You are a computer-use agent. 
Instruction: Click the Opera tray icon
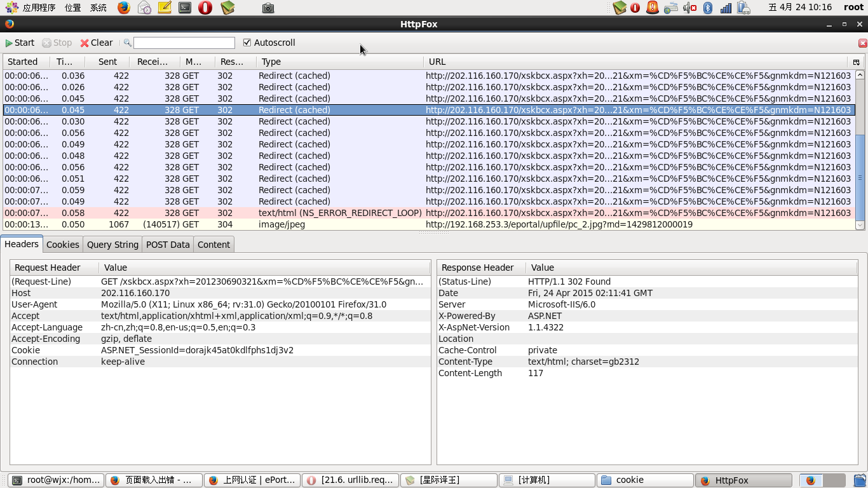coord(635,8)
